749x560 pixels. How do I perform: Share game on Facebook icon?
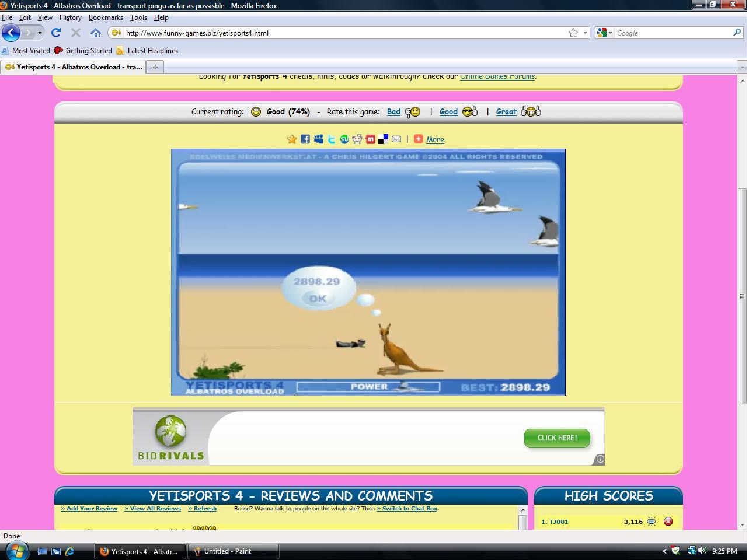pos(305,139)
